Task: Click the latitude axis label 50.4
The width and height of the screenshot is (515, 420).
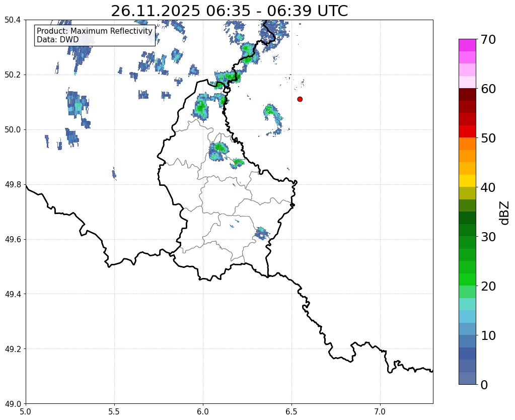Action: point(13,20)
